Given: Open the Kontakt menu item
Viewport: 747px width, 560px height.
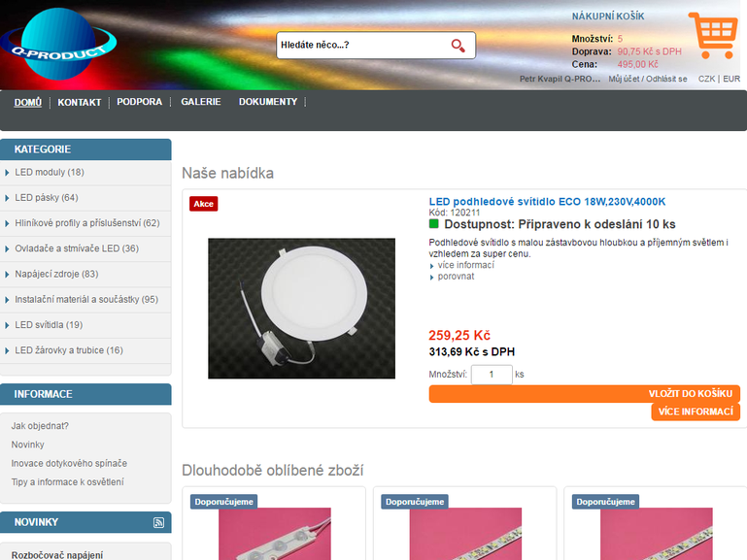Looking at the screenshot, I should [79, 102].
